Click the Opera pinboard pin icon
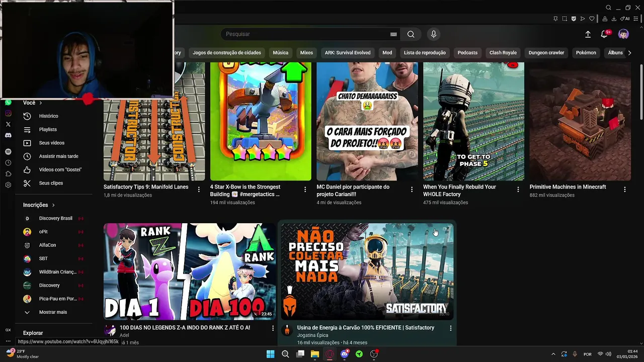The height and width of the screenshot is (362, 644). [x=555, y=19]
